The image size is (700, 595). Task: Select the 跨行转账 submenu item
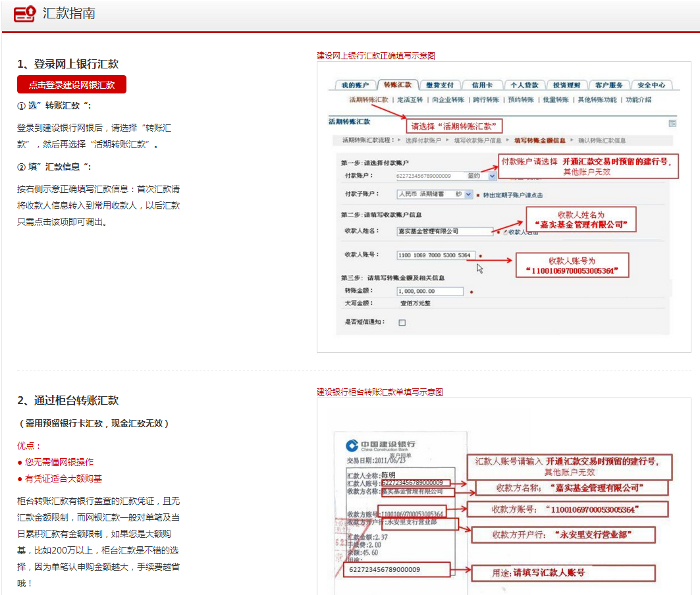[x=486, y=99]
